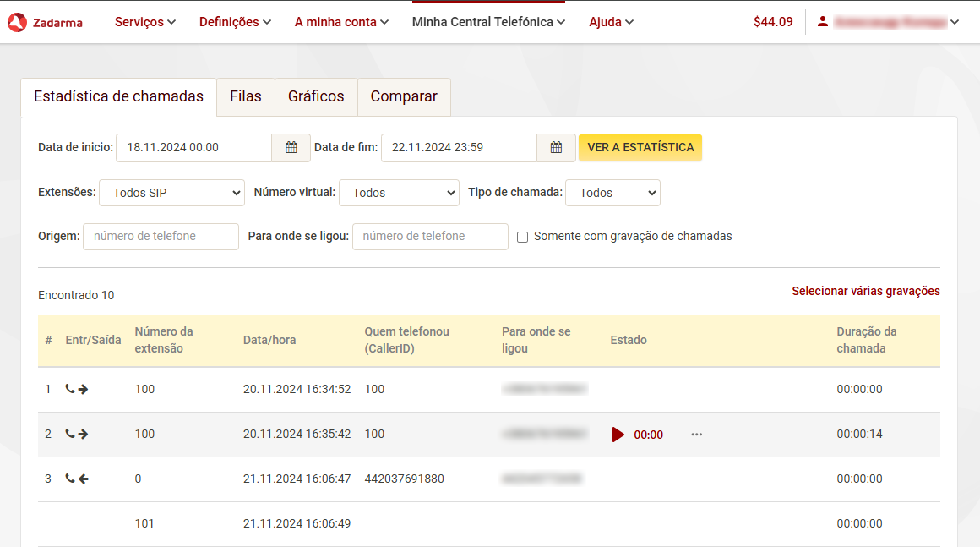The width and height of the screenshot is (980, 547).
Task: Click the incoming call icon in row 3
Action: (77, 479)
